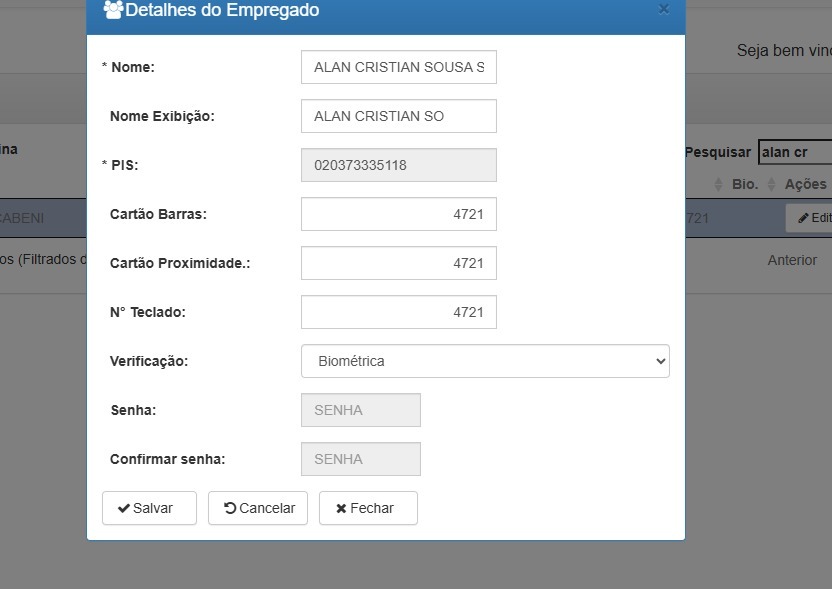The width and height of the screenshot is (832, 589).
Task: Focus the Nome Exibição text field
Action: tap(398, 116)
